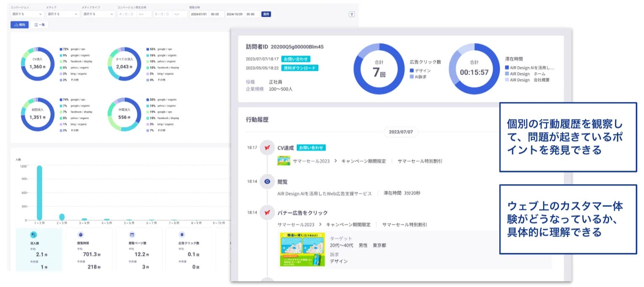Click the AI訴求 legend swatch
644x287 pixels.
412,77
